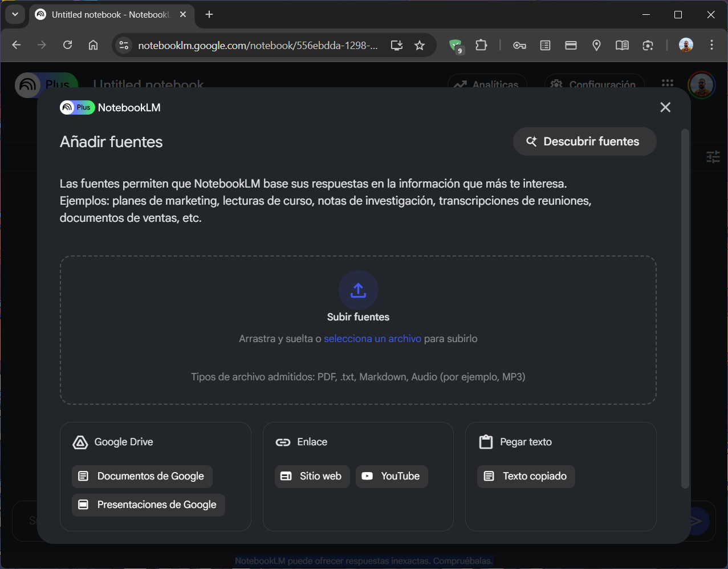Click the sliders icon behind the dialog
This screenshot has height=569, width=728.
[x=713, y=157]
